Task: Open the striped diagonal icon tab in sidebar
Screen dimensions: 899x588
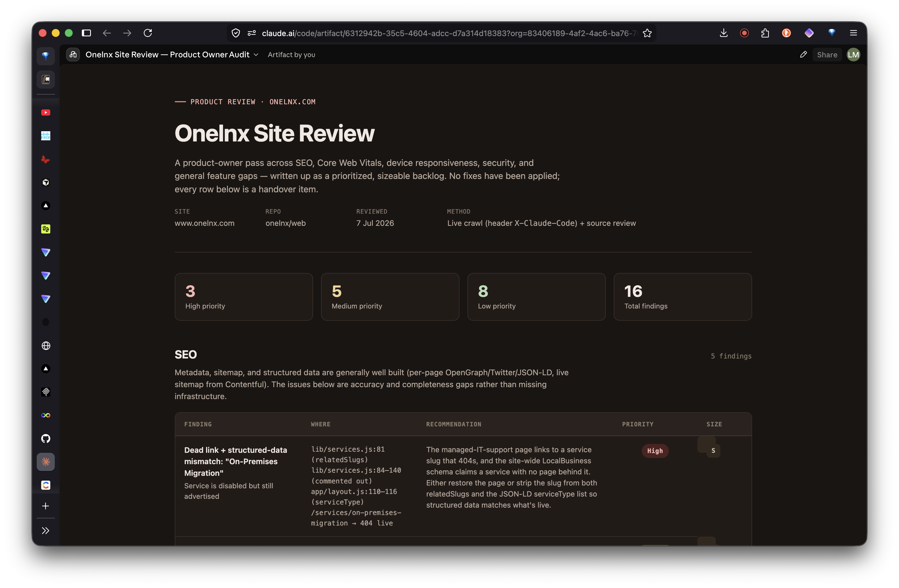Action: click(x=46, y=392)
